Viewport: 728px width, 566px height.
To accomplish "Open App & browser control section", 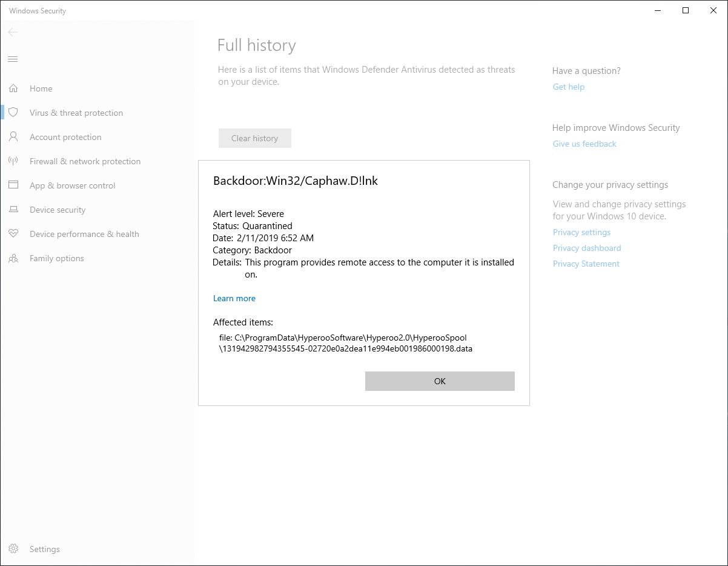I will 73,185.
